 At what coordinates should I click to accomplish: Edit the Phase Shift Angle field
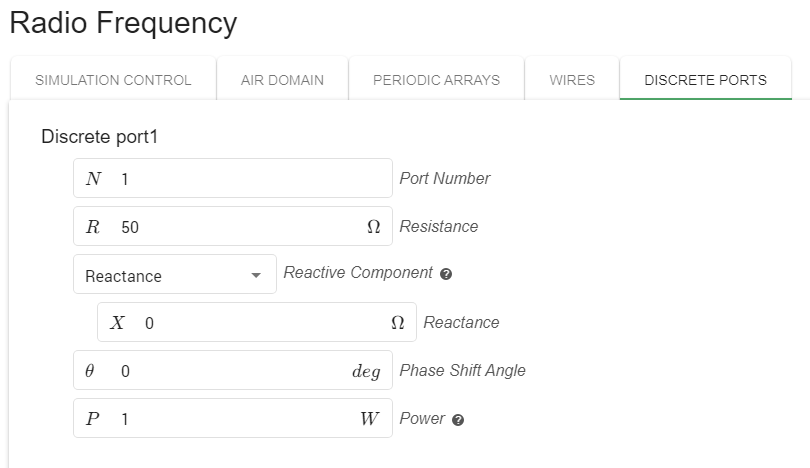(230, 371)
